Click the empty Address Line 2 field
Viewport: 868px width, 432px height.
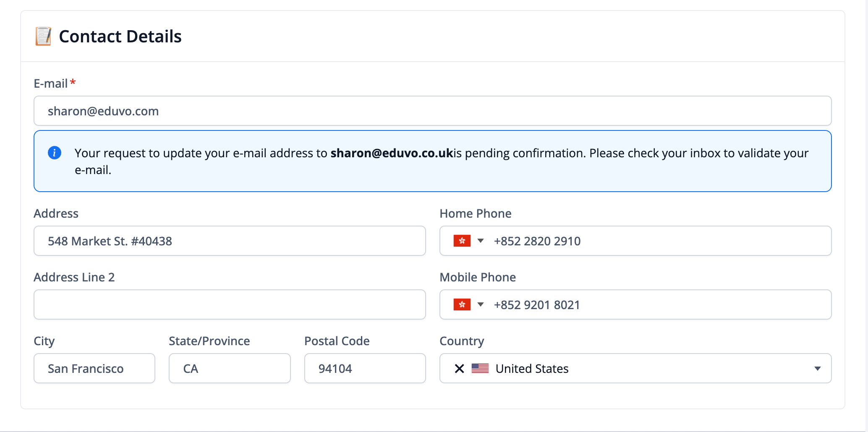point(230,305)
